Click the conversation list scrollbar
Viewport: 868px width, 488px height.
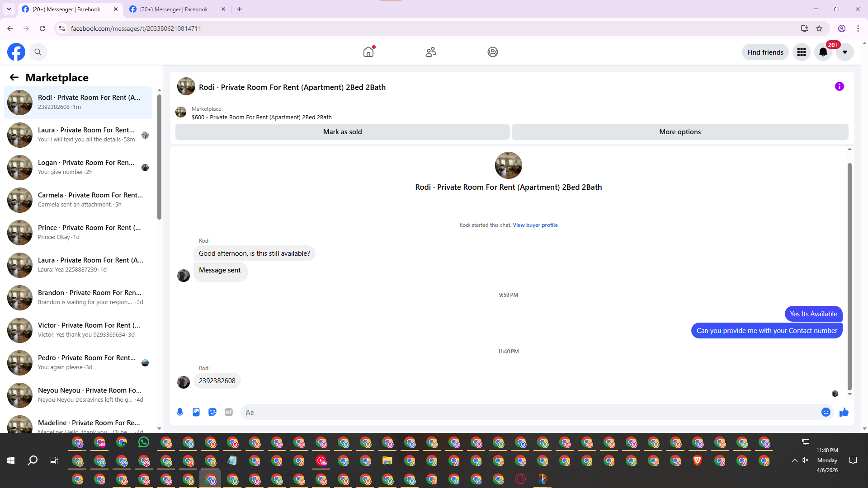click(x=159, y=156)
